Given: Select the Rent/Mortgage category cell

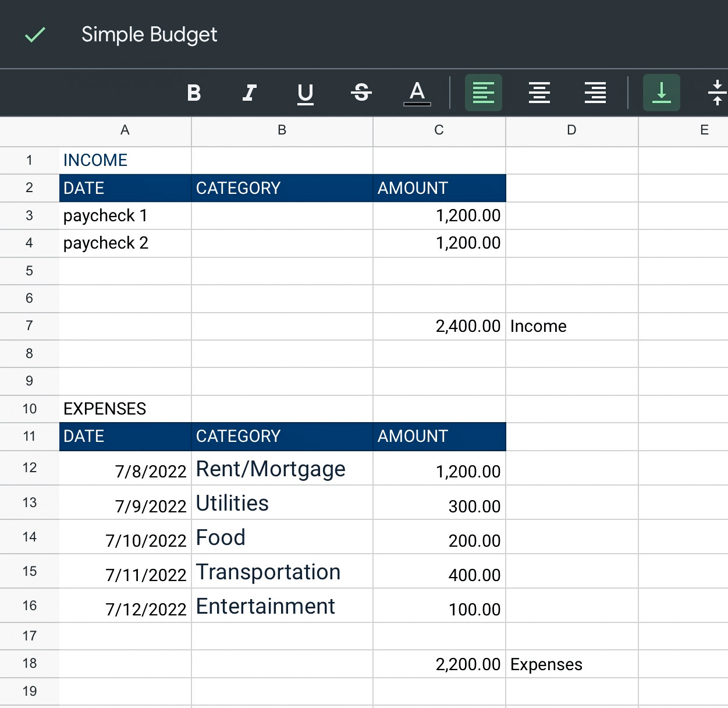Looking at the screenshot, I should (282, 469).
